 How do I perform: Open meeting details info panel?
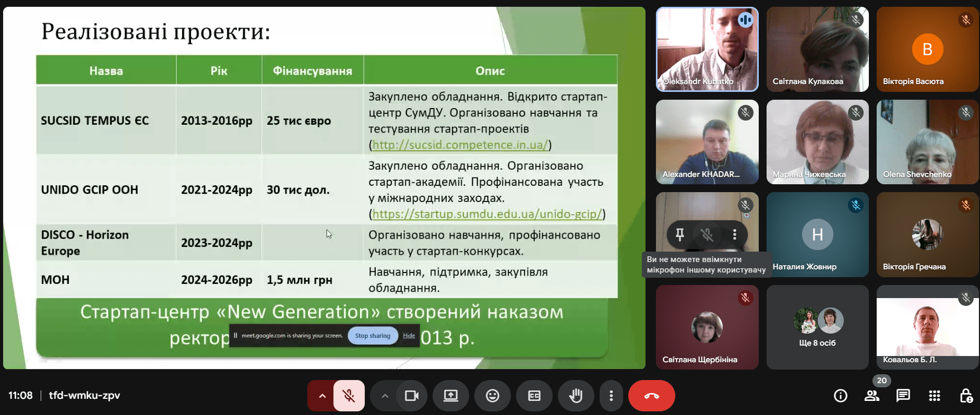[840, 396]
